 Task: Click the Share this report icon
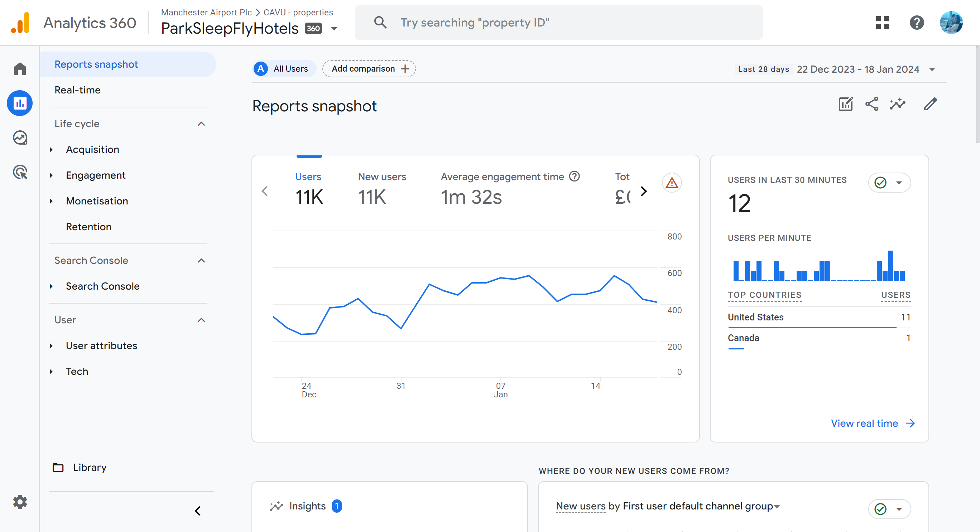[x=871, y=104]
